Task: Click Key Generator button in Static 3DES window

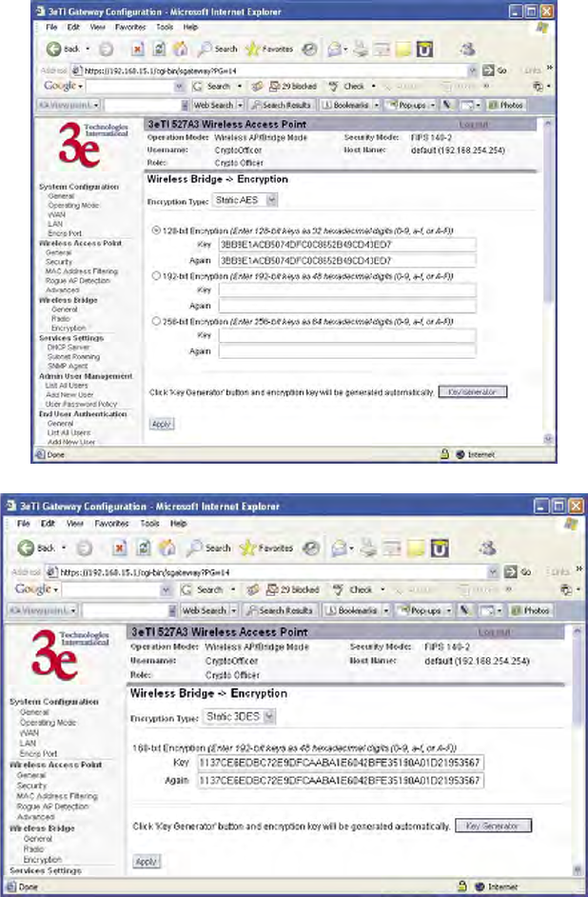Action: tap(493, 827)
